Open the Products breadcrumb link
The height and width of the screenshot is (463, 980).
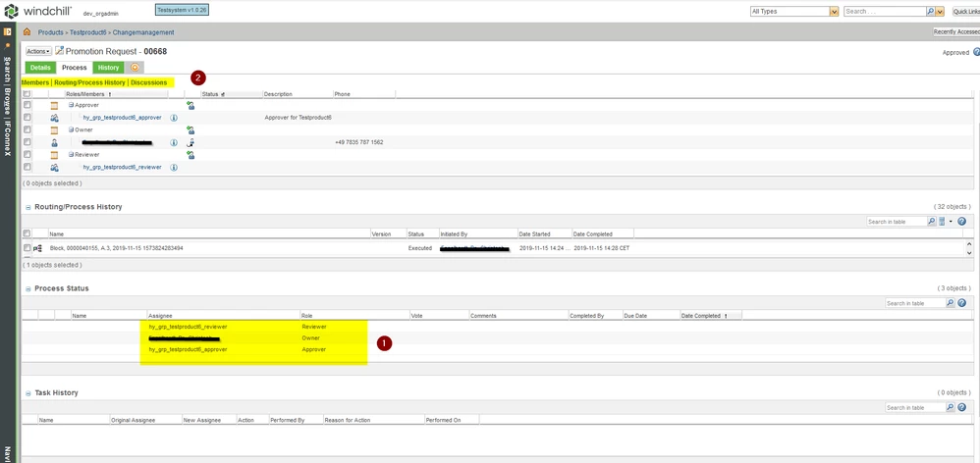[51, 32]
